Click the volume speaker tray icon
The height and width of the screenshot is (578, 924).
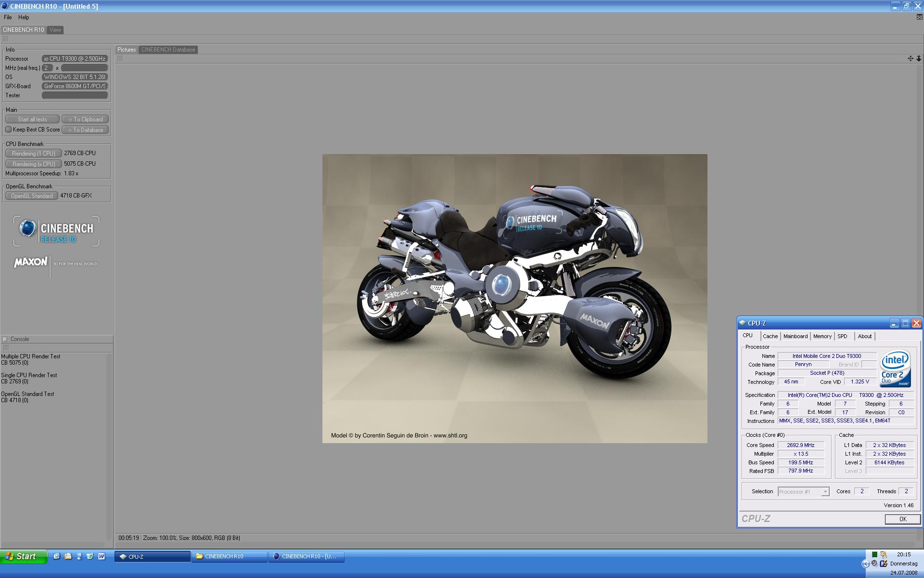[874, 564]
